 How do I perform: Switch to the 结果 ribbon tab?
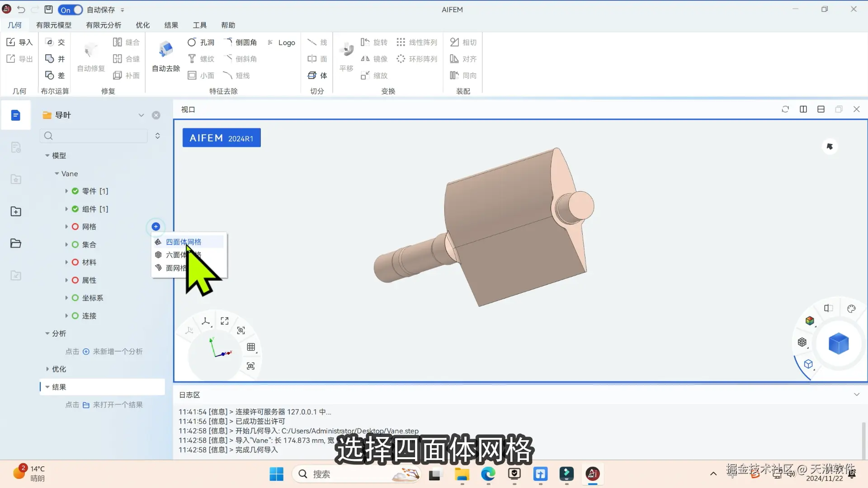[171, 25]
